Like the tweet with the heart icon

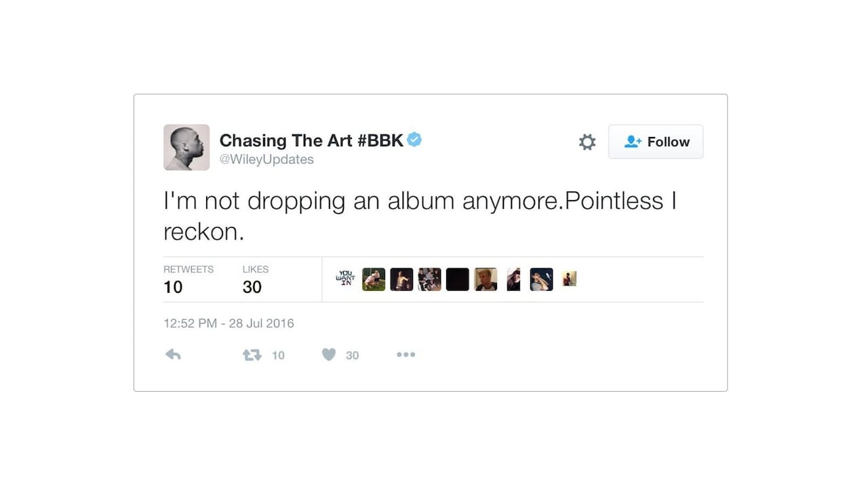tap(329, 354)
